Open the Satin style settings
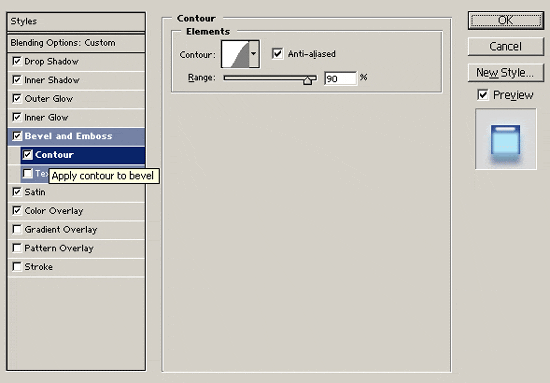The image size is (550, 383). [x=76, y=192]
